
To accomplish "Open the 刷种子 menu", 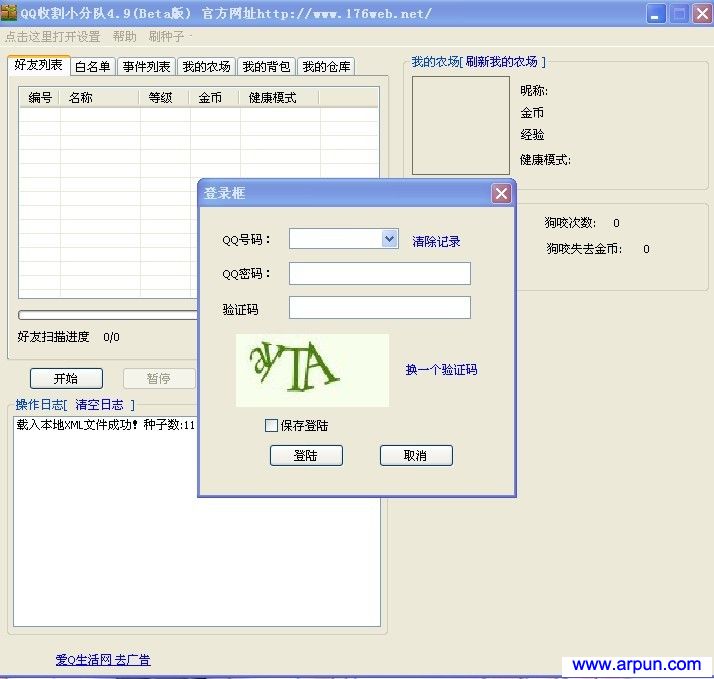I will pyautogui.click(x=167, y=36).
